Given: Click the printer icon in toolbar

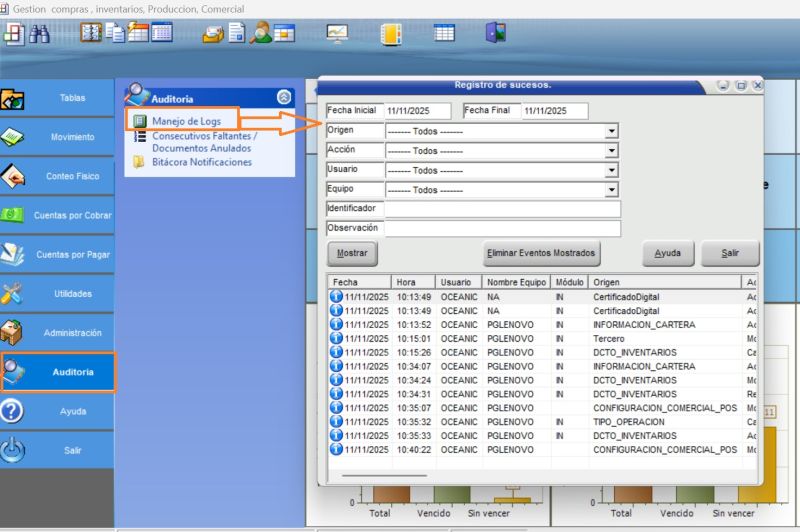Looking at the screenshot, I should (212, 33).
